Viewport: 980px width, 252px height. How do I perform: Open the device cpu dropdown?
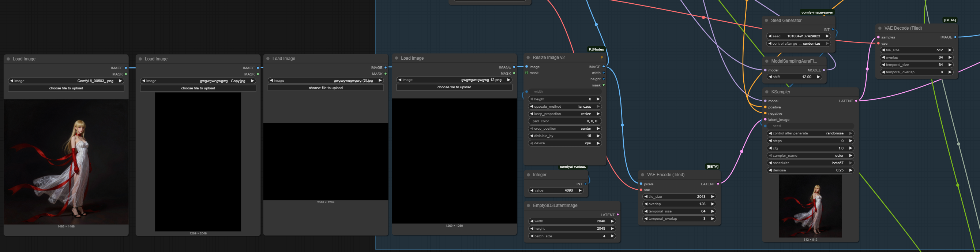click(564, 143)
